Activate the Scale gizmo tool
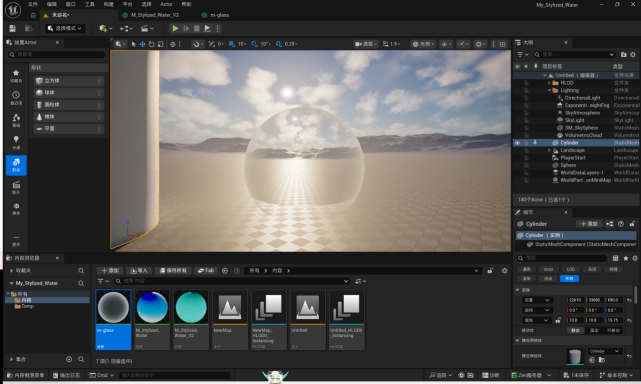The width and height of the screenshot is (641, 384). click(161, 44)
